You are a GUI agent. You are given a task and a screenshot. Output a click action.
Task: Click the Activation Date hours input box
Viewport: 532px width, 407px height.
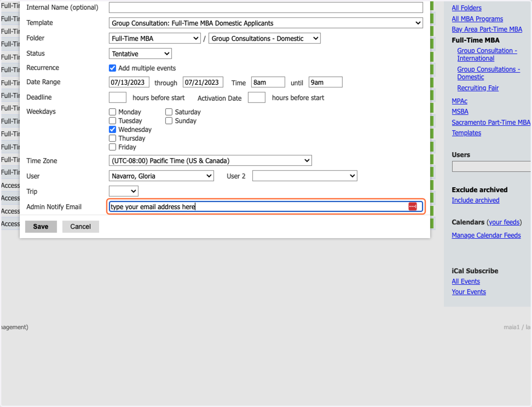(x=257, y=98)
